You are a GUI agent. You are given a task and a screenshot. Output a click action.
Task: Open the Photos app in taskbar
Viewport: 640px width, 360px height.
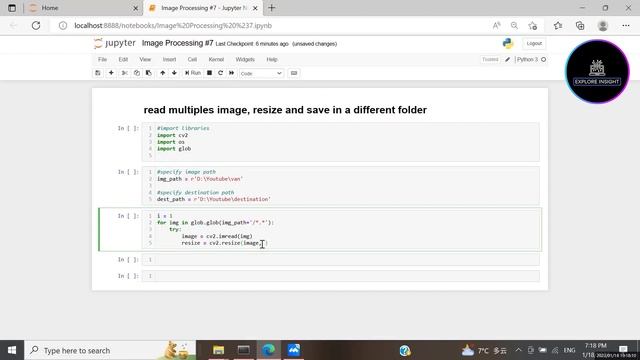(293, 350)
